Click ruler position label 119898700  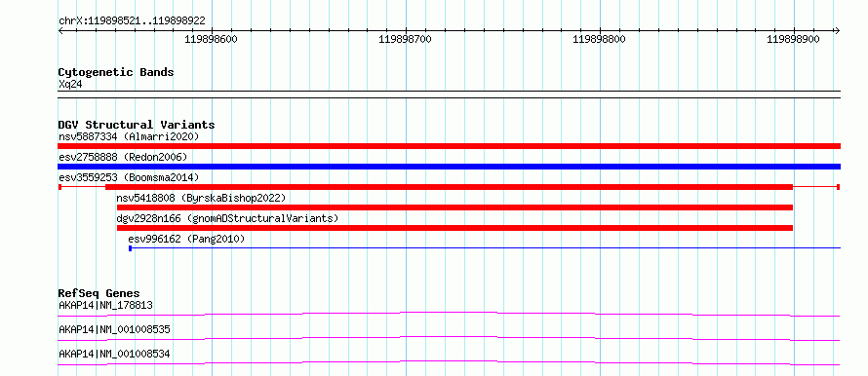pos(405,39)
